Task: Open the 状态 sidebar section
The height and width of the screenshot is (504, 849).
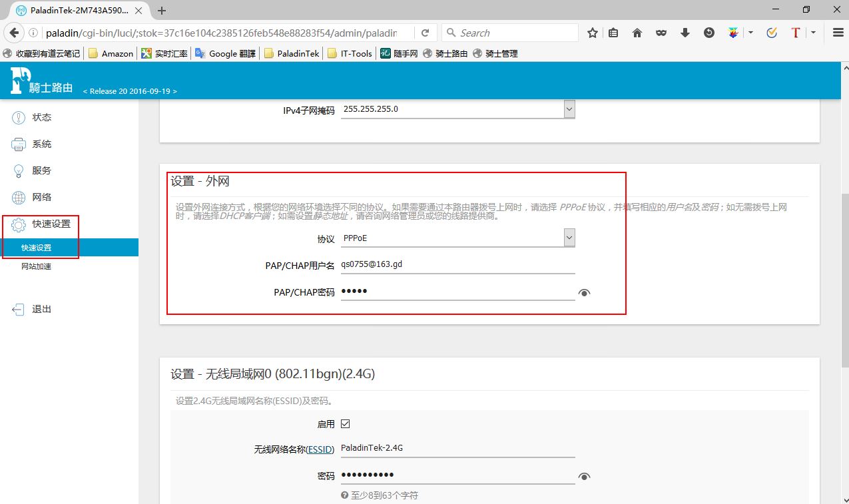Action: [x=41, y=117]
